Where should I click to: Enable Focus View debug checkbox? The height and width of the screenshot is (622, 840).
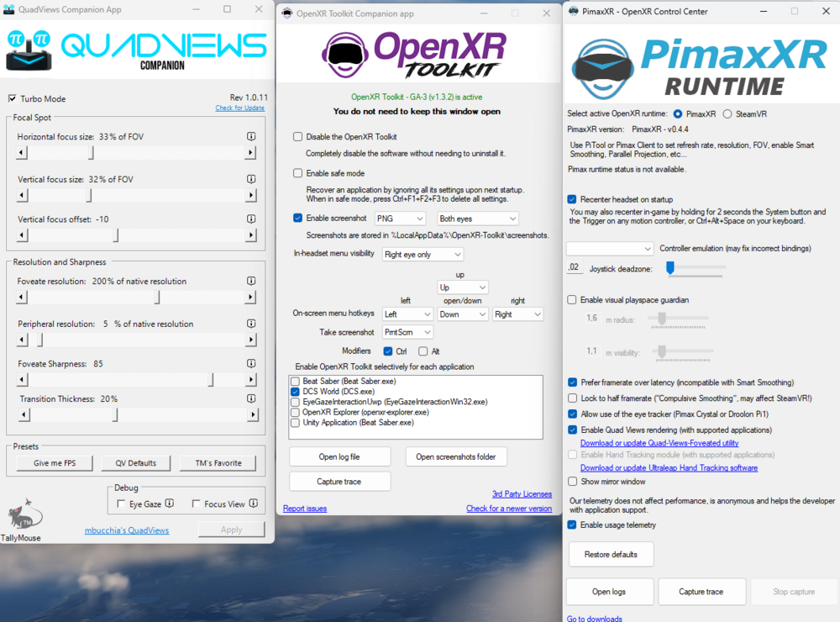pos(196,504)
